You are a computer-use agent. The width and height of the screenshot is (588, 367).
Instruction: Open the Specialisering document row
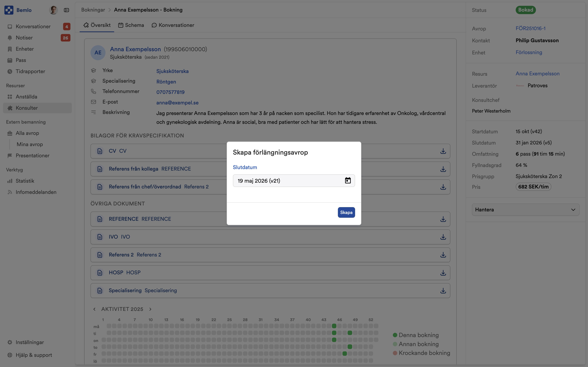pos(270,290)
